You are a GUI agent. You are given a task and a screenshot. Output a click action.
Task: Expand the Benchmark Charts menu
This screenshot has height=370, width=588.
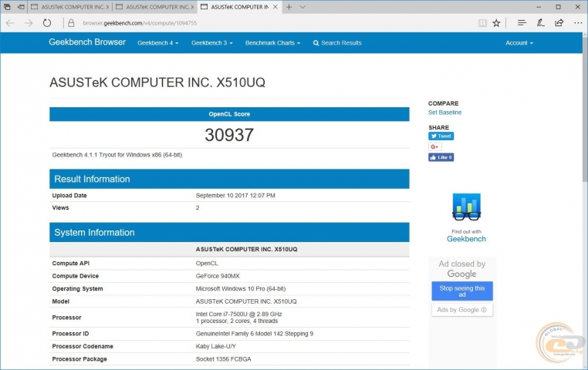click(272, 43)
